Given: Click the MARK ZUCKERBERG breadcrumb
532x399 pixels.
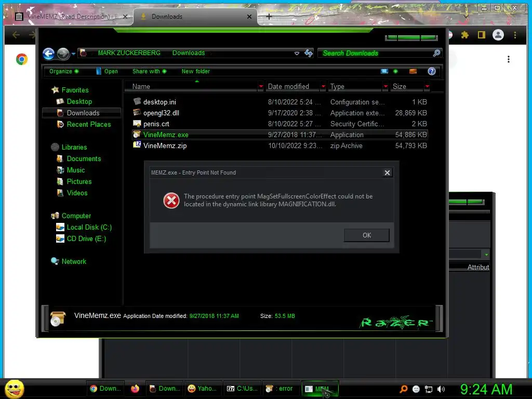Looking at the screenshot, I should [129, 53].
